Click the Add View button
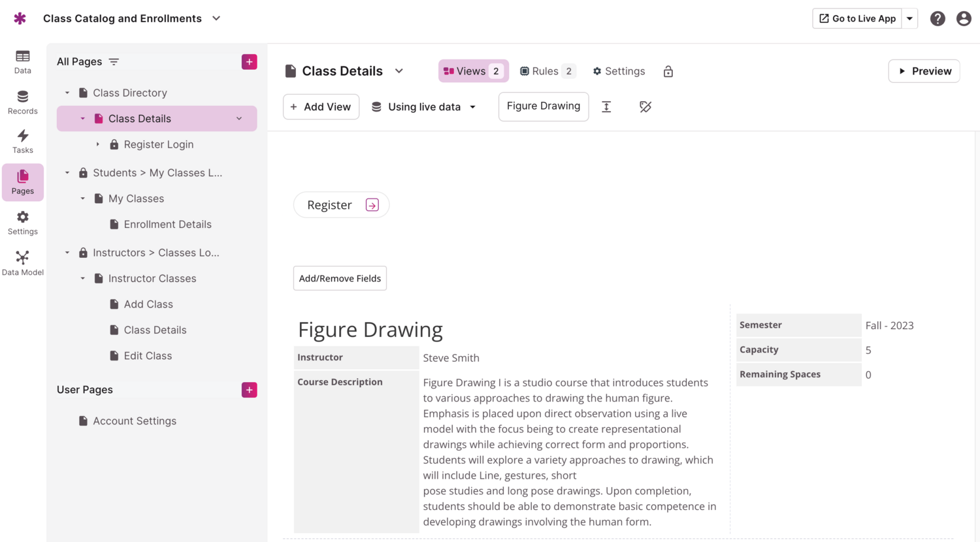 [x=321, y=107]
